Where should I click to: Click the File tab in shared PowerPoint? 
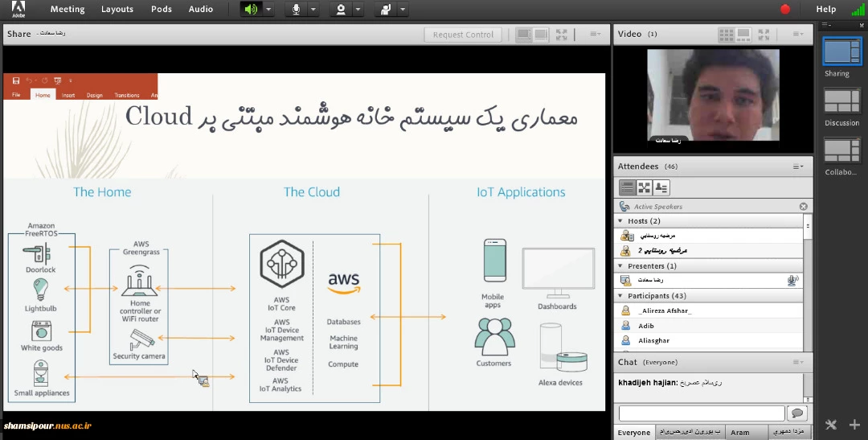click(16, 95)
